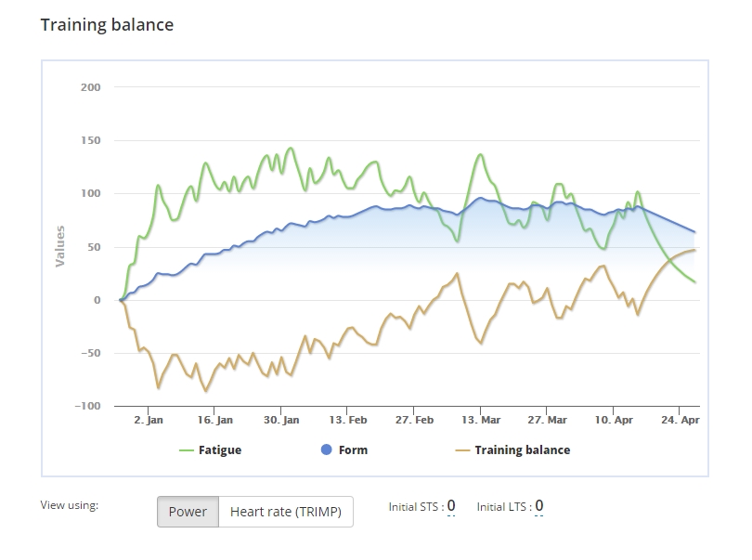This screenshot has width=752, height=560.
Task: Select the 27. Feb axis label
Action: (x=413, y=420)
